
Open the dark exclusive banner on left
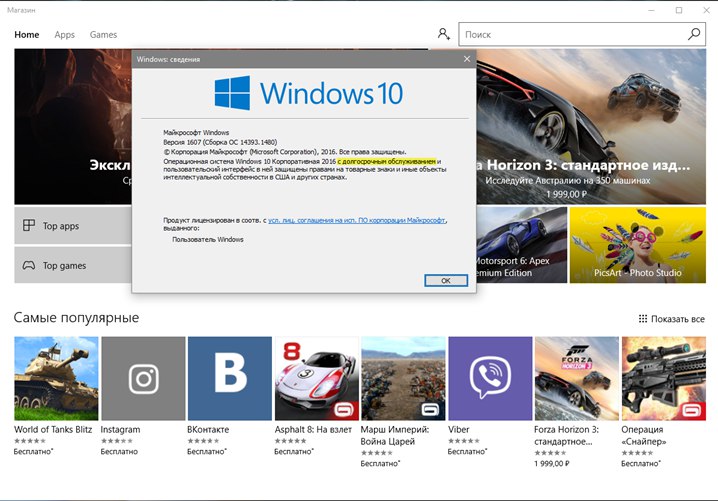click(73, 127)
